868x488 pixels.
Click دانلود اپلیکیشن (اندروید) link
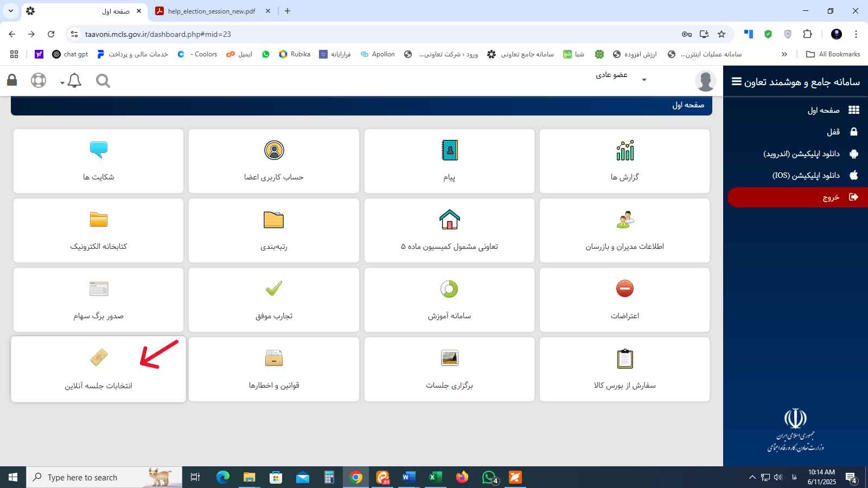801,154
